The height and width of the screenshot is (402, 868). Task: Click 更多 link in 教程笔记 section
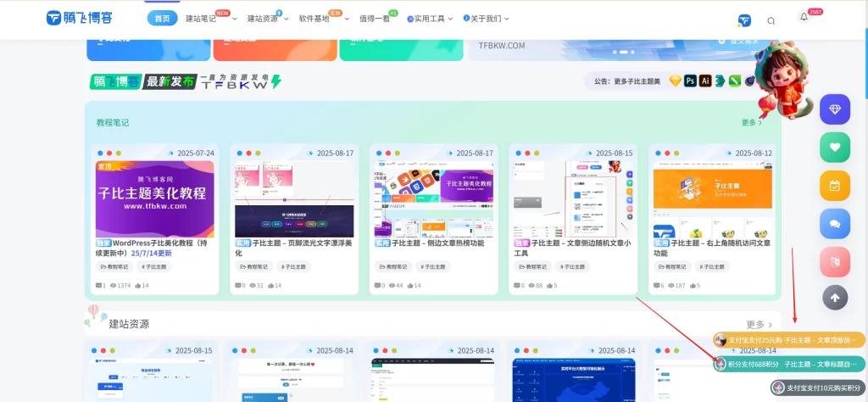752,122
